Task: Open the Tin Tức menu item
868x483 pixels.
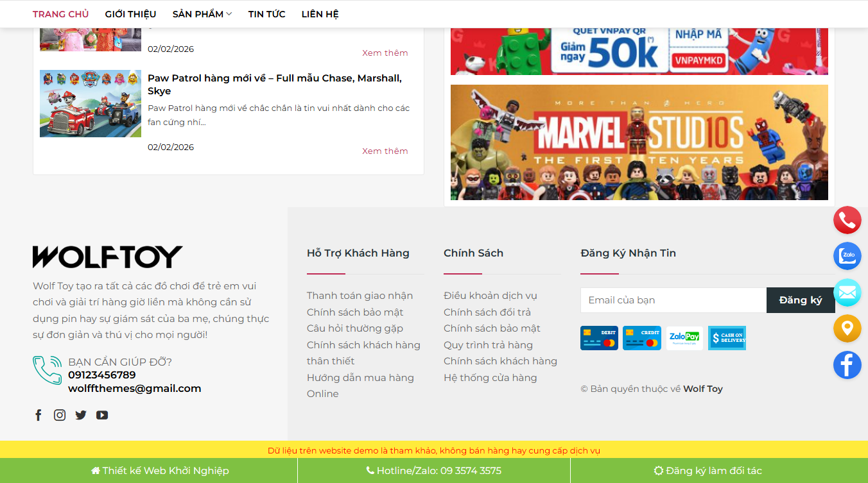Action: pos(267,14)
